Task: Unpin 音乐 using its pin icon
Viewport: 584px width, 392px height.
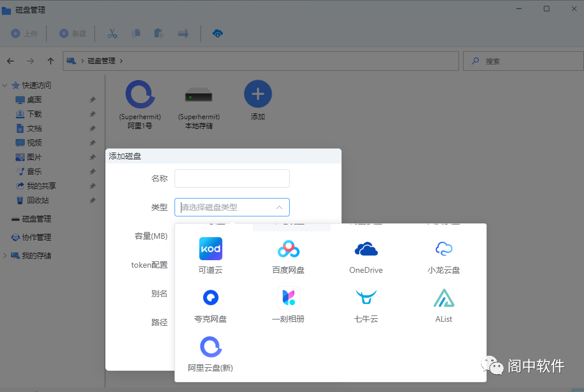Action: (92, 172)
